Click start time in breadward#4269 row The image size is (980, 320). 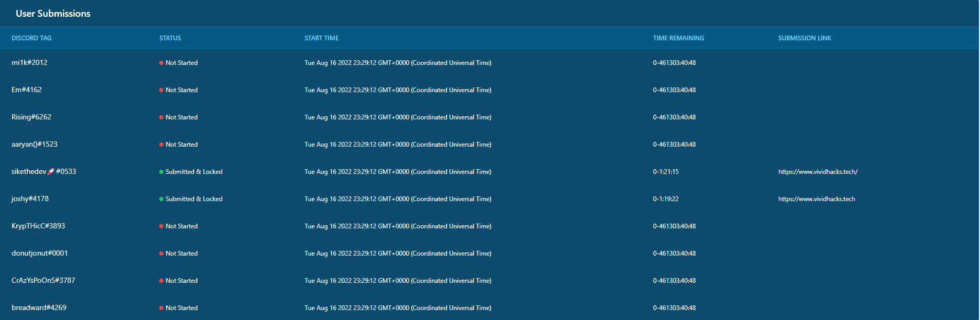(398, 308)
